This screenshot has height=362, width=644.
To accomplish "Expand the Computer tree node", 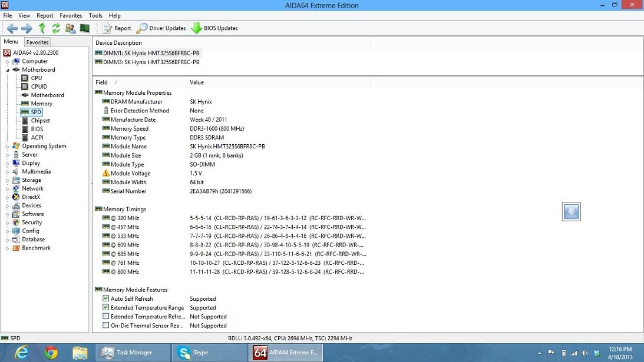I will point(8,62).
